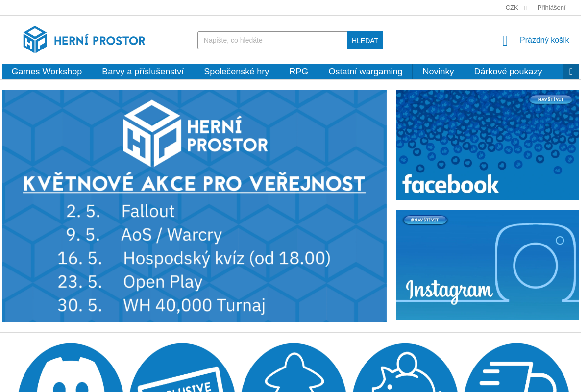Click the piggy bank circle icon
The width and height of the screenshot is (588, 392).
click(405, 368)
